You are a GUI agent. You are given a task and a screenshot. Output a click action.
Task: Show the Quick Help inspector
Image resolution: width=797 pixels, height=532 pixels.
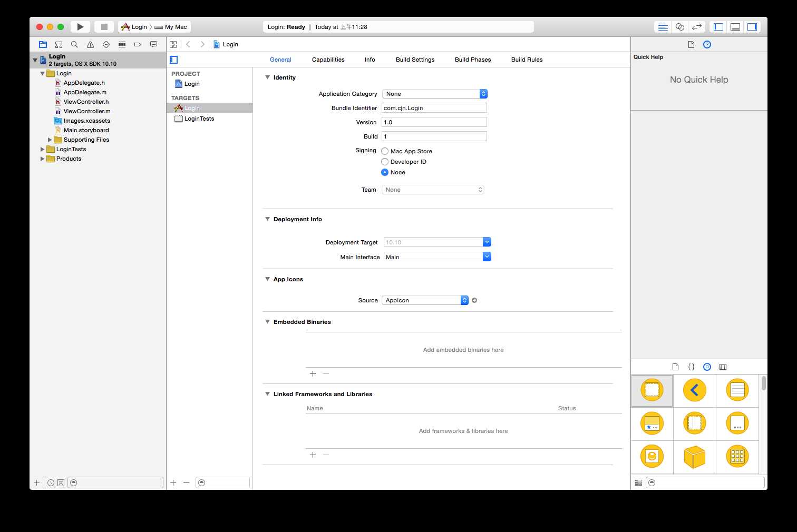click(707, 45)
